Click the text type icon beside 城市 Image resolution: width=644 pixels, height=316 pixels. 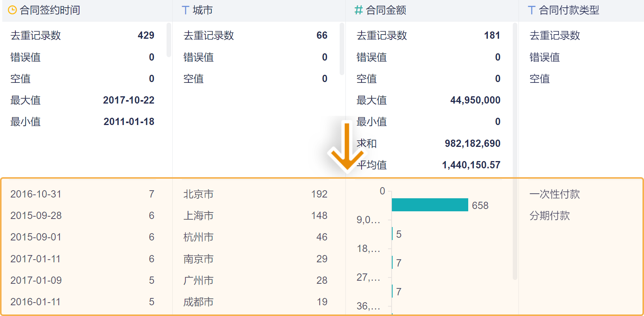coord(185,10)
